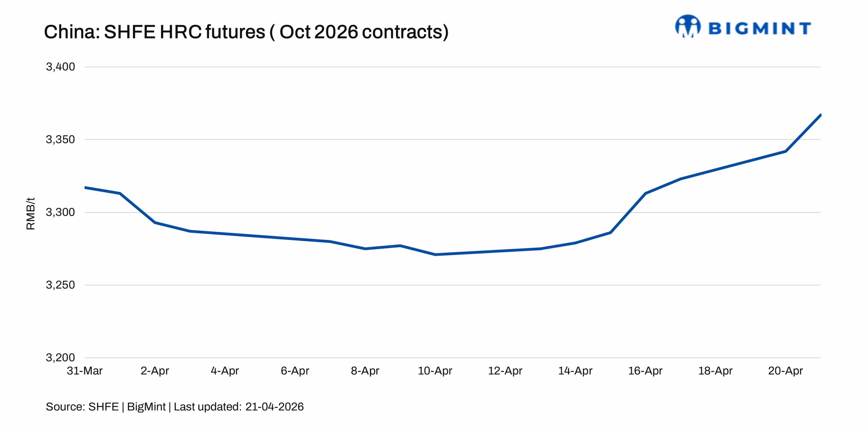Select the chart title about SHFE HRC futures

pyautogui.click(x=246, y=32)
